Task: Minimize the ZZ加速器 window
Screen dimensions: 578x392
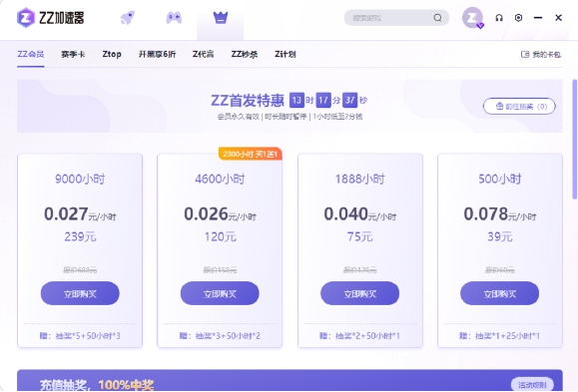Action: [x=538, y=18]
